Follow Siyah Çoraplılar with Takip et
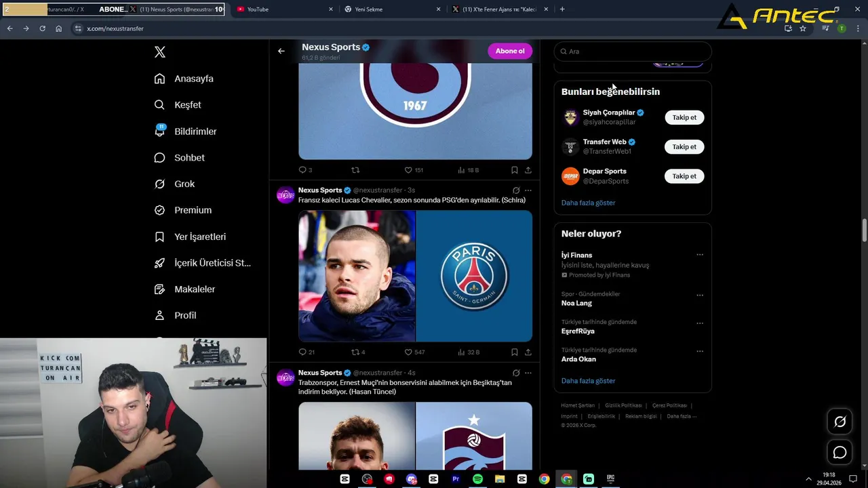This screenshot has height=488, width=868. click(x=684, y=117)
